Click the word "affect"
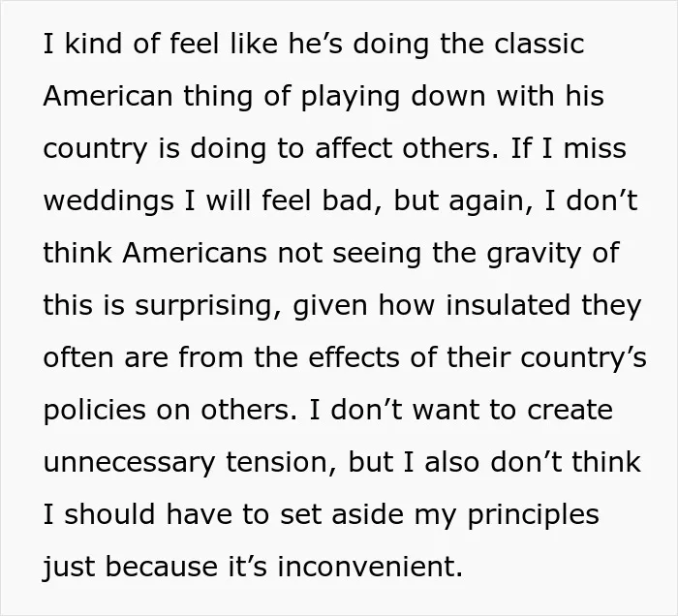The height and width of the screenshot is (616, 678). 354,148
